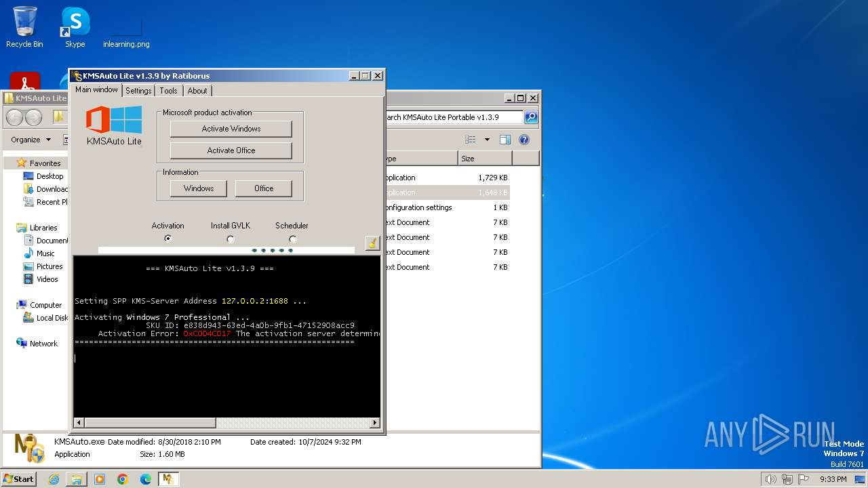Viewport: 868px width, 488px height.
Task: Select Local Disk under Computer
Action: tap(45, 318)
